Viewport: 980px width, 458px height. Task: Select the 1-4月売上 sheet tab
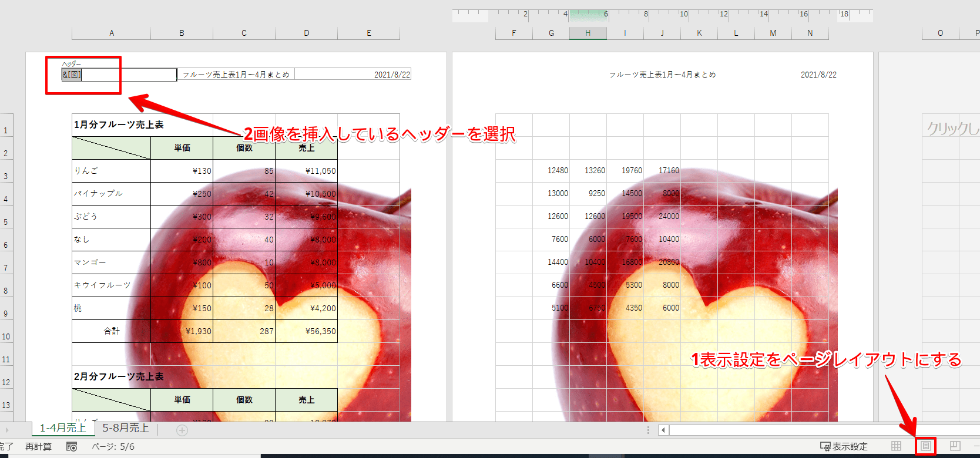pyautogui.click(x=63, y=428)
